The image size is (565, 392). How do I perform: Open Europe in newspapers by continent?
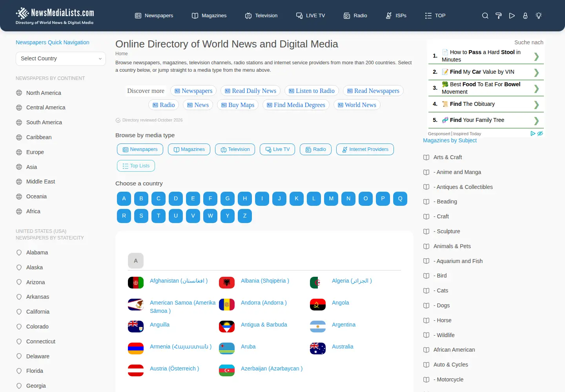(x=35, y=152)
